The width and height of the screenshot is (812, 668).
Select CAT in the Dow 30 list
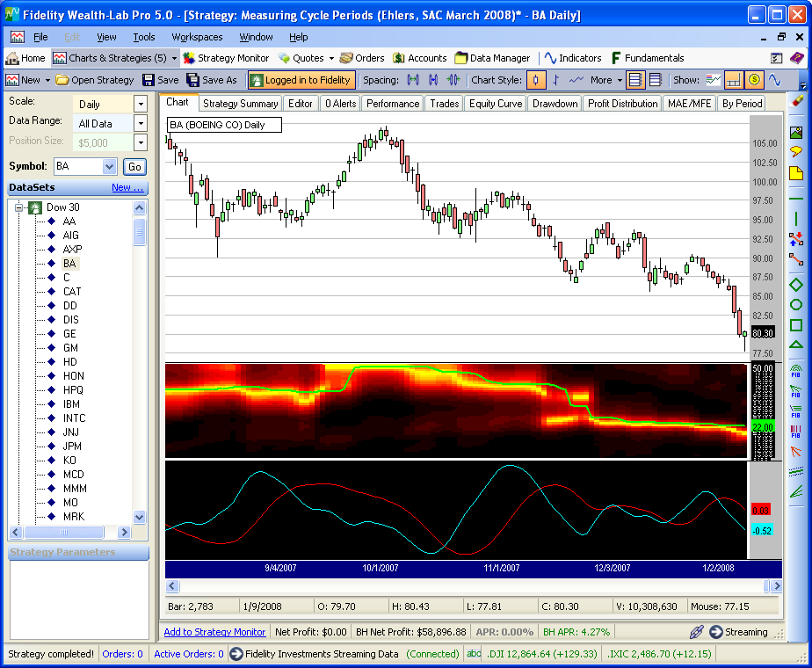pos(72,292)
